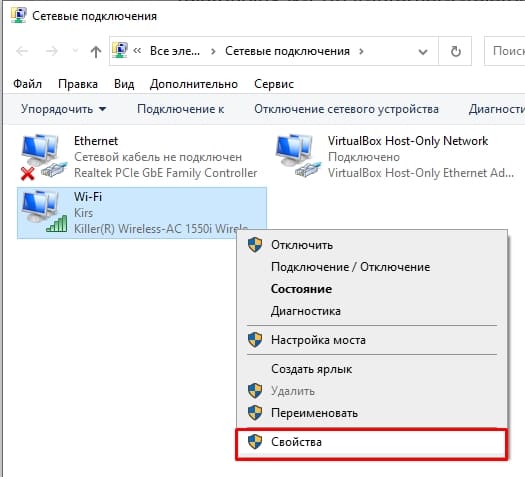The image size is (525, 477).
Task: Click the network icon in the address bar
Action: [x=120, y=51]
